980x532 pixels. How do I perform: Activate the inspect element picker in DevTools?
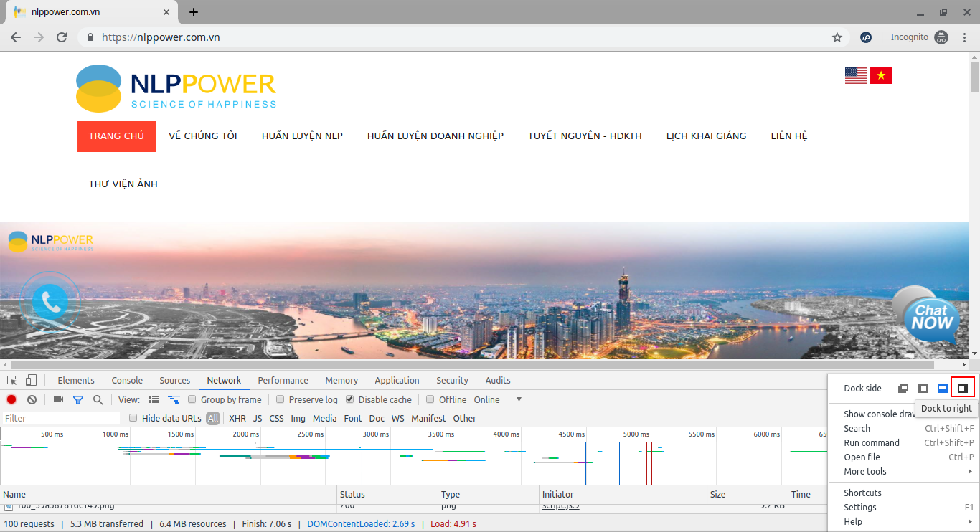12,380
